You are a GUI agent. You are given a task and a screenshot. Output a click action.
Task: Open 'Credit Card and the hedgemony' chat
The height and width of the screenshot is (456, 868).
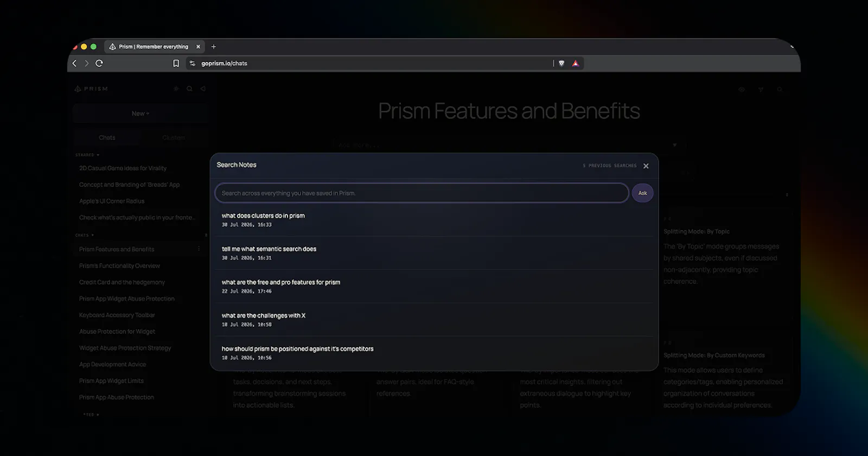pos(122,282)
